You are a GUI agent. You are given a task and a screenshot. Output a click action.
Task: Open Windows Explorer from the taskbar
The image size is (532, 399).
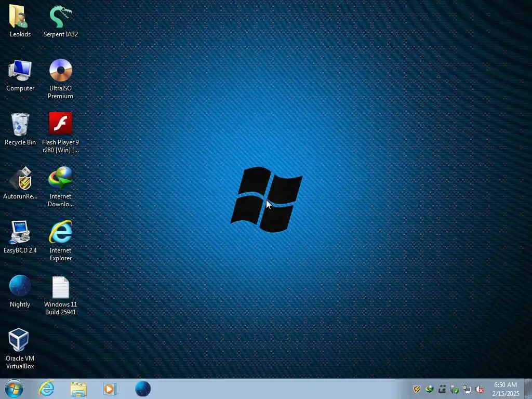79,389
